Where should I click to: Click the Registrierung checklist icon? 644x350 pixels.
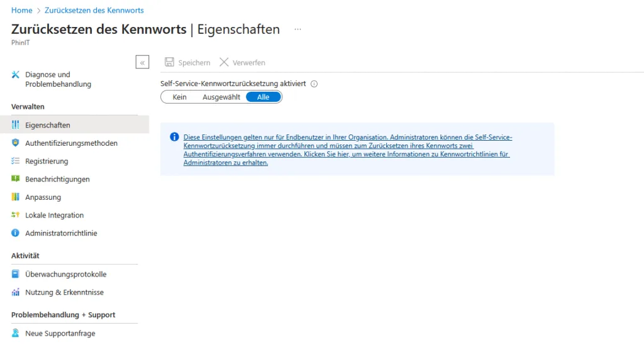tap(16, 161)
